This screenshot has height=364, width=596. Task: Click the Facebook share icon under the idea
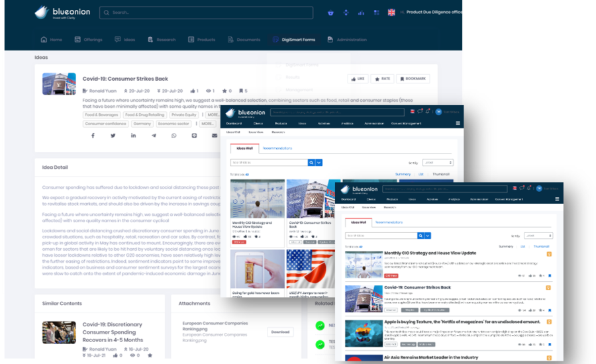(93, 136)
